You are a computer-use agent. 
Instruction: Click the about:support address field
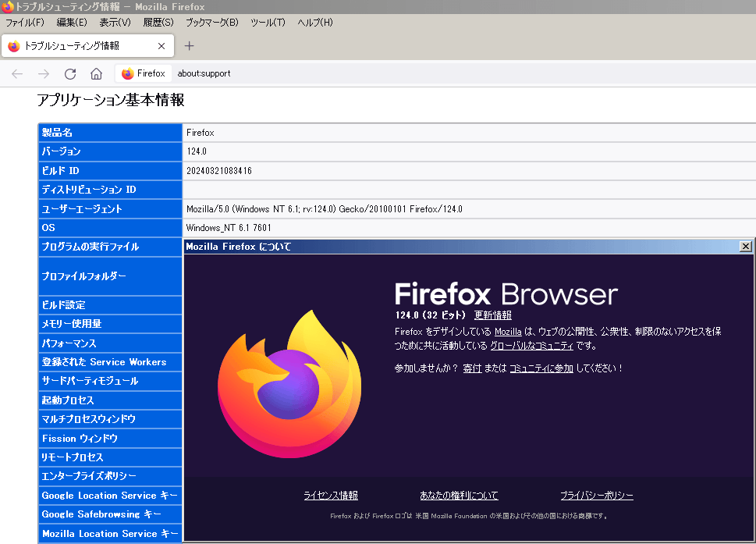pyautogui.click(x=390, y=73)
